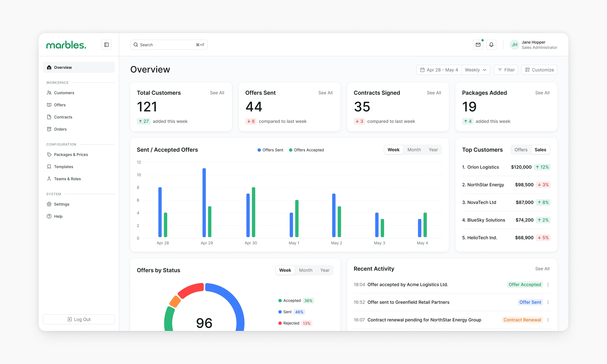Click the Accepted legend dot in Offers by Status

(x=280, y=300)
